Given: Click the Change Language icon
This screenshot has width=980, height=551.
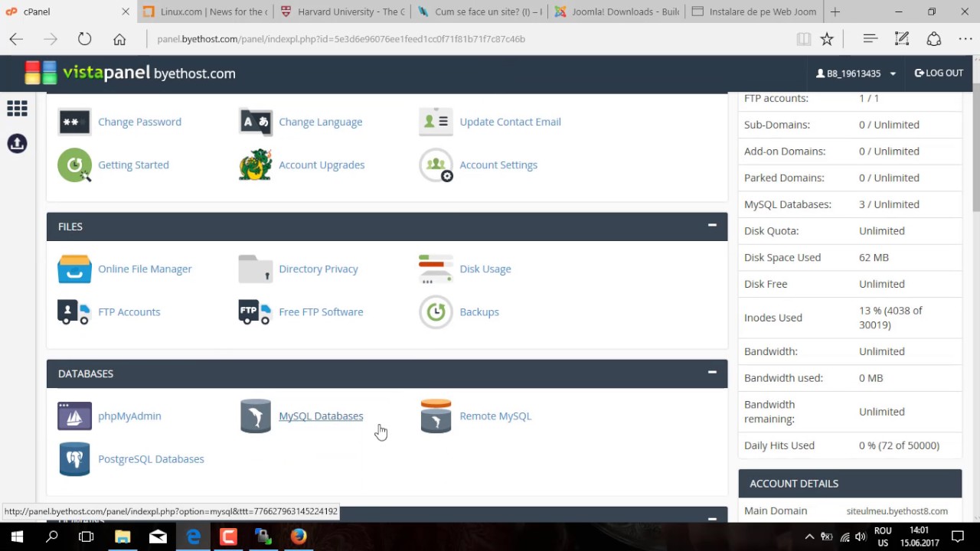Looking at the screenshot, I should tap(255, 122).
